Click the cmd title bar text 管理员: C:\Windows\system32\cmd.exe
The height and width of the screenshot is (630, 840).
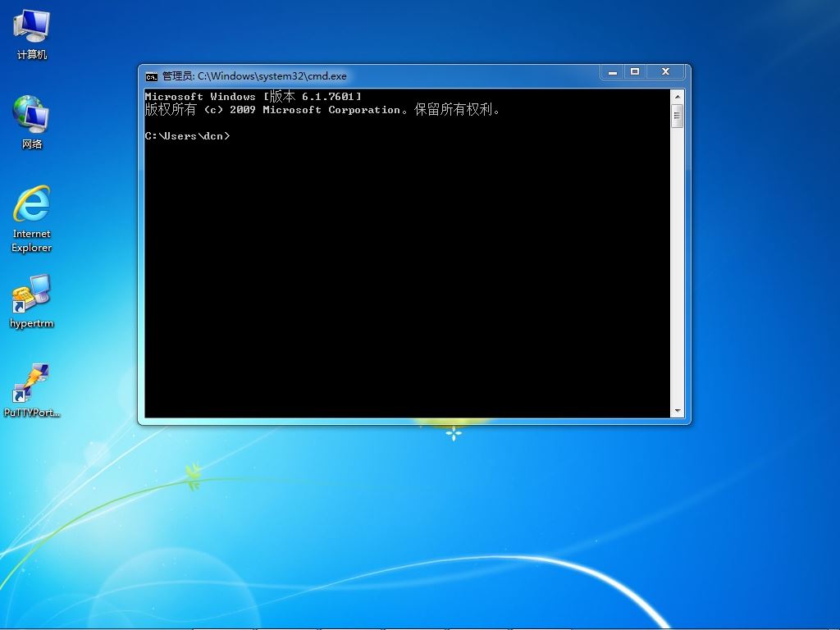tap(254, 76)
